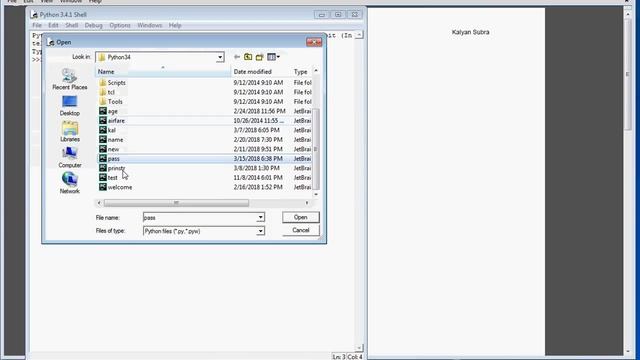This screenshot has height=360, width=640.
Task: Click the 3/15/2018 6:38 PM date cell
Action: 258,159
